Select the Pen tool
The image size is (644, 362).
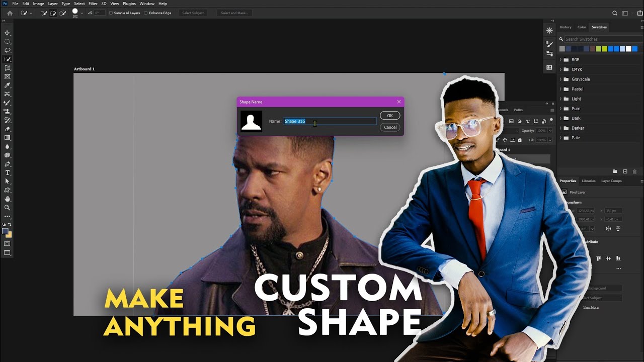click(x=7, y=164)
